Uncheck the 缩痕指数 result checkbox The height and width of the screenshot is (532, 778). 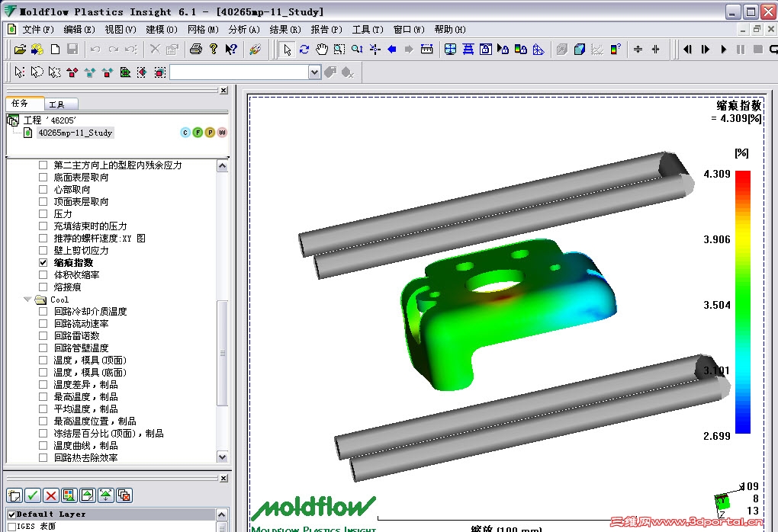[x=43, y=262]
